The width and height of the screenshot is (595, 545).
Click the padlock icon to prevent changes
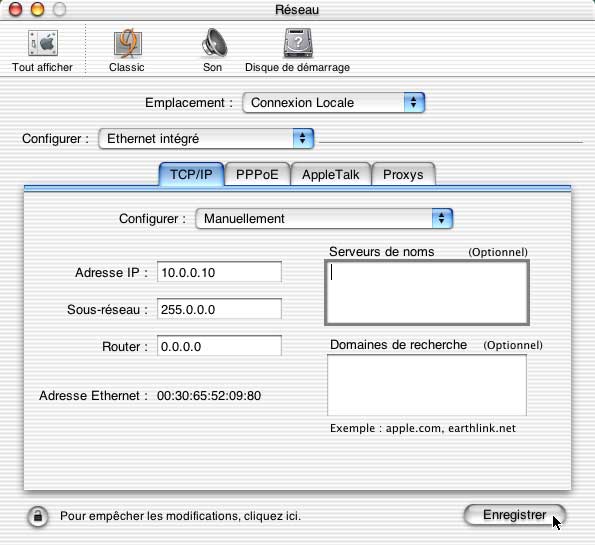pos(38,516)
